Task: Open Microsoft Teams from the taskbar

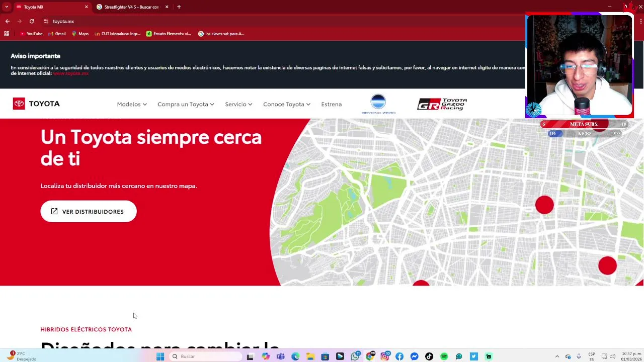Action: coord(280,356)
